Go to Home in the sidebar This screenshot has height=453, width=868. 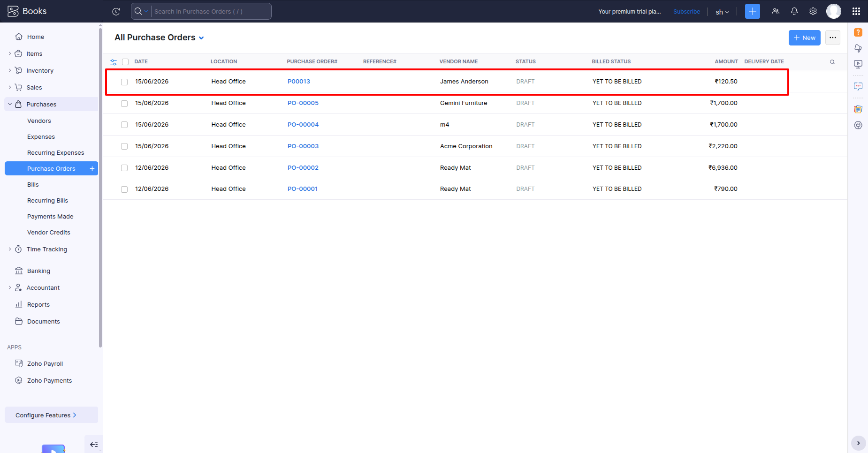coord(36,37)
